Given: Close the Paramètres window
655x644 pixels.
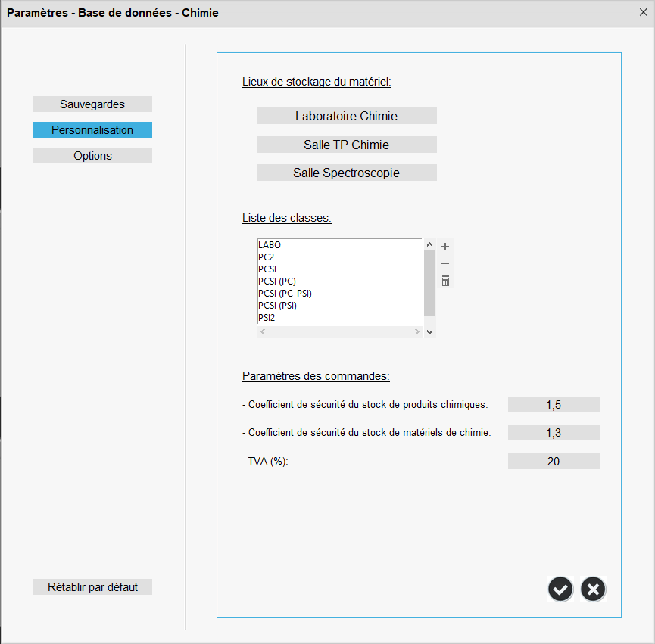Looking at the screenshot, I should pos(643,11).
